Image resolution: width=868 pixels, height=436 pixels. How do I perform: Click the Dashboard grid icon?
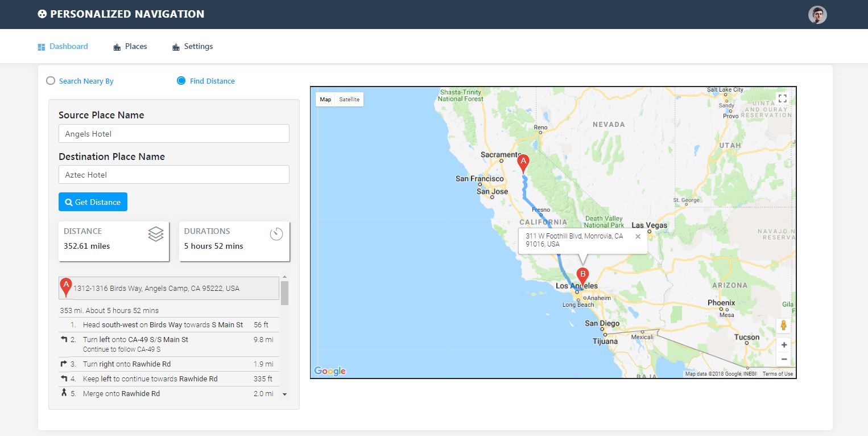[x=42, y=47]
